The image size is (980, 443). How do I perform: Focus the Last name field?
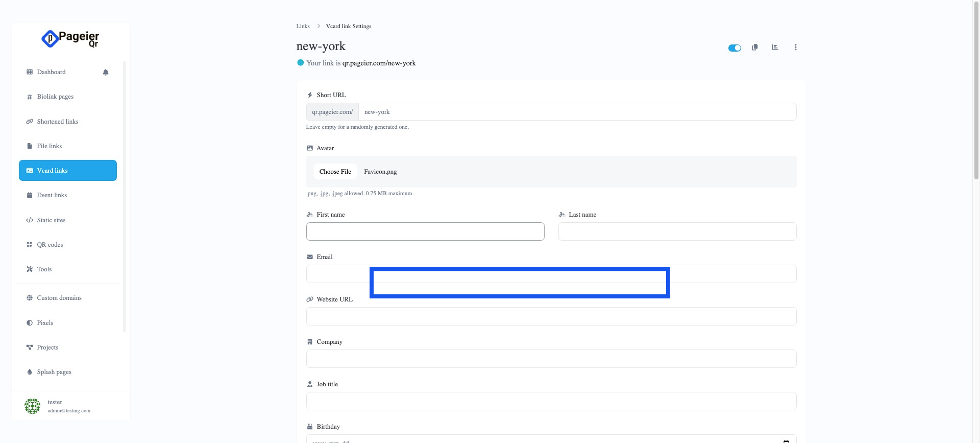tap(677, 231)
